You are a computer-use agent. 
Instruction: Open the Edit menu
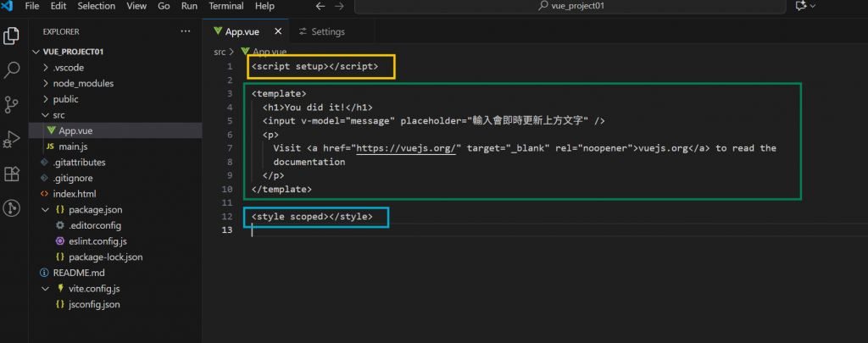click(58, 6)
